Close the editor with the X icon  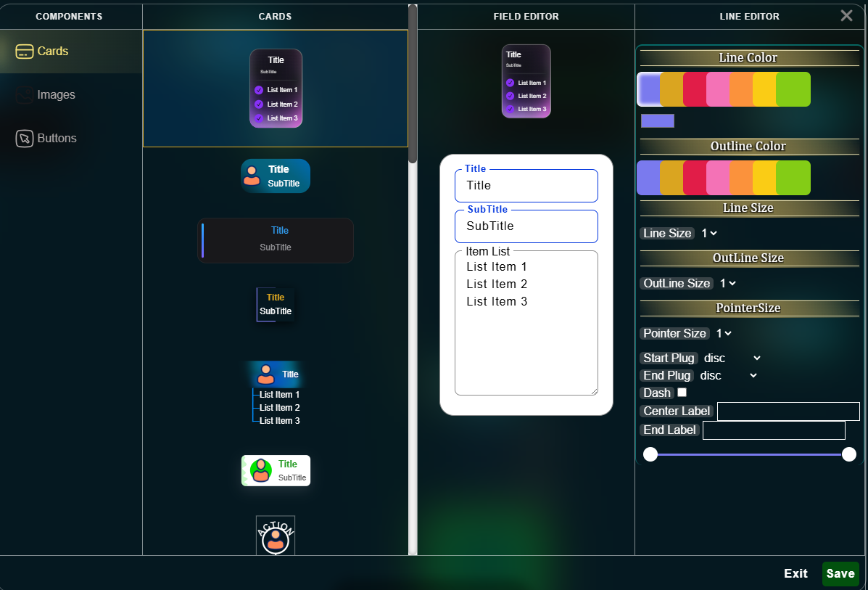click(846, 16)
